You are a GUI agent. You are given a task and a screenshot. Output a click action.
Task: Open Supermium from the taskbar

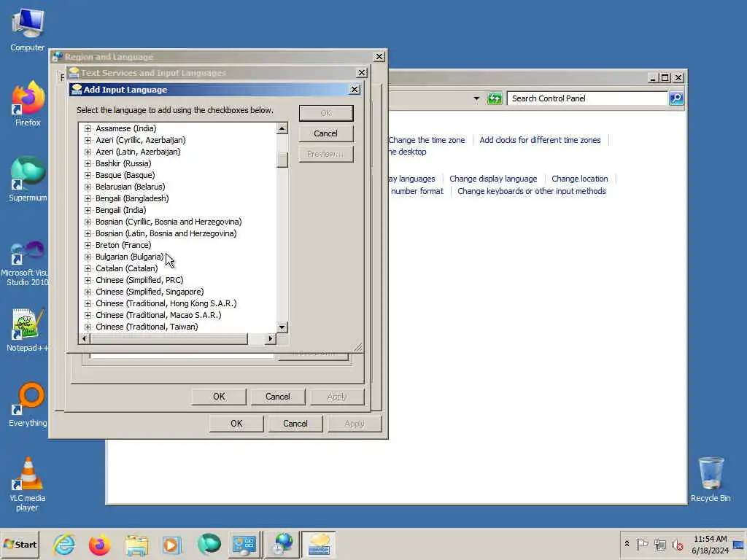[x=209, y=545]
